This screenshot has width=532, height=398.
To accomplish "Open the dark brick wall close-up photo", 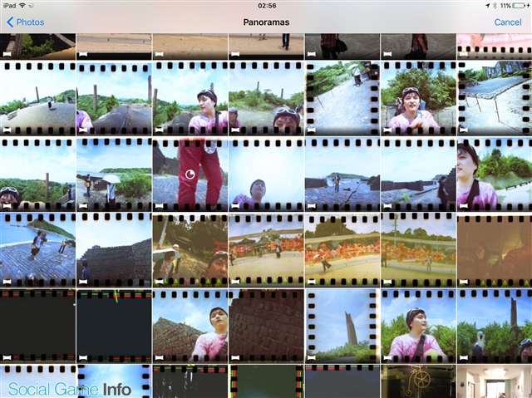I will 266,326.
